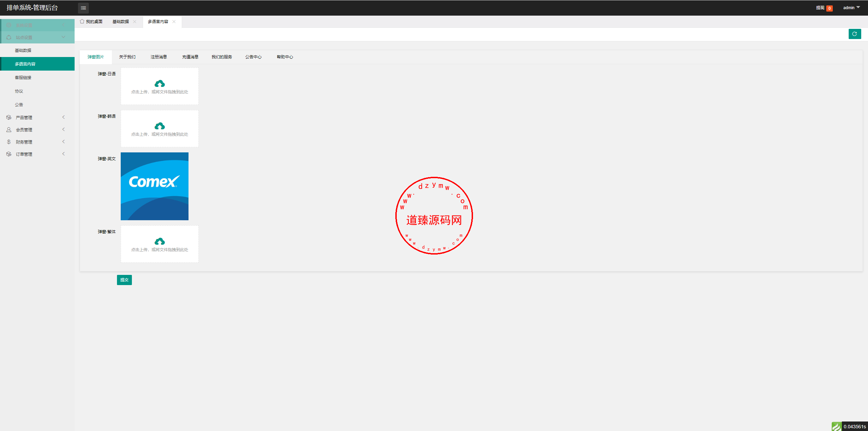Close the 多语言内容 tab
The height and width of the screenshot is (431, 868).
tap(174, 21)
